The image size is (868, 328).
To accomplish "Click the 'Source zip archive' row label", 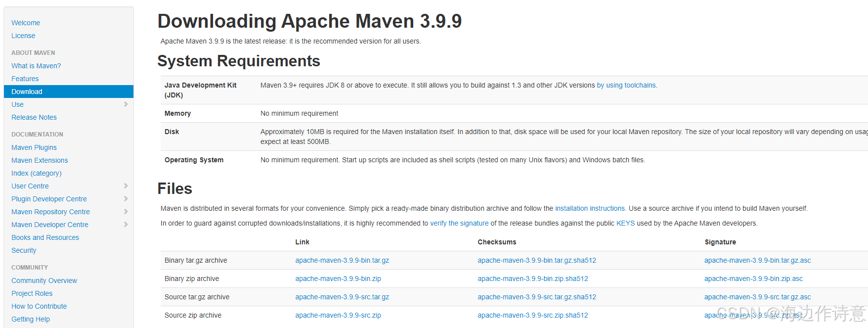I will click(193, 315).
